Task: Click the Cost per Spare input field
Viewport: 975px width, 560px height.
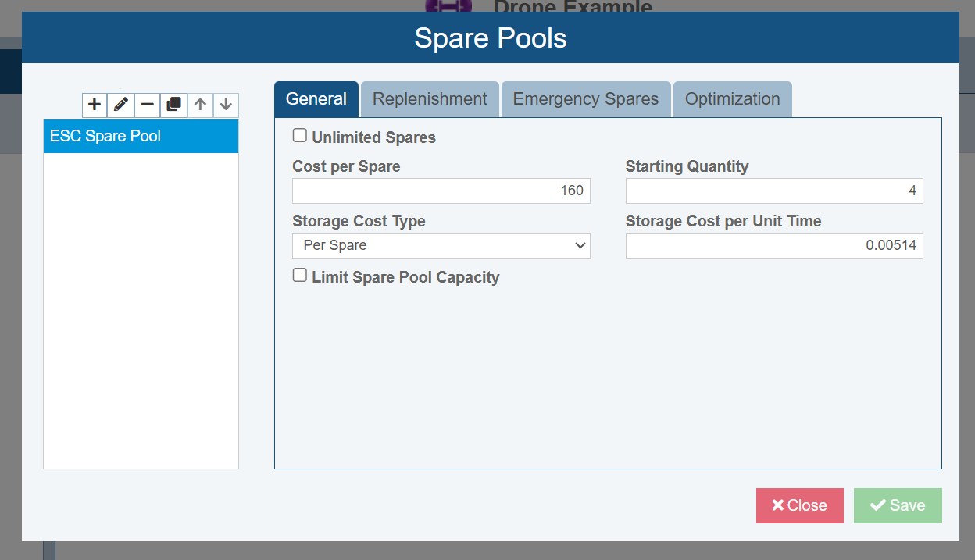Action: pyautogui.click(x=441, y=191)
